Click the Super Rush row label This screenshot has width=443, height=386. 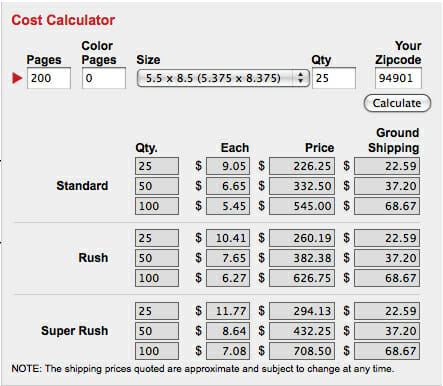click(75, 331)
